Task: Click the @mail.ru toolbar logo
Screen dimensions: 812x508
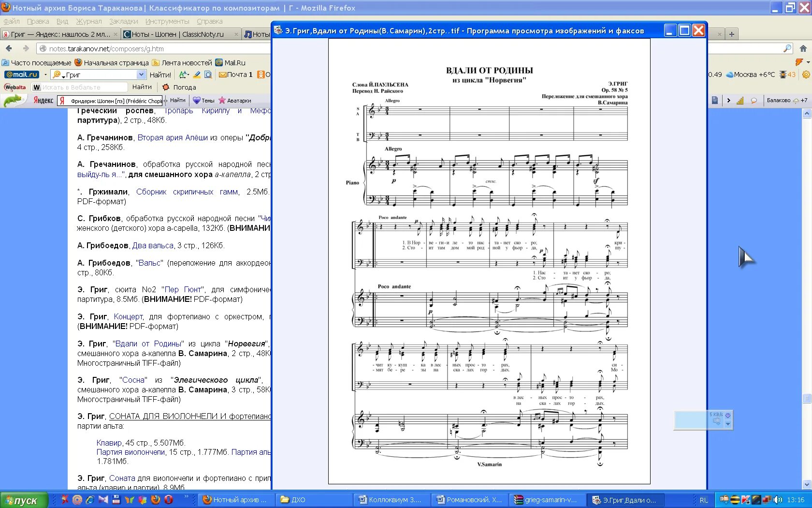Action: coord(22,75)
